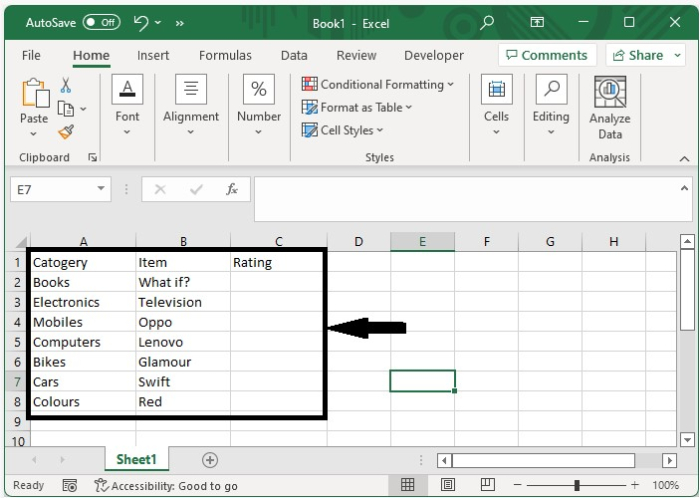700x498 pixels.
Task: Select the Format Painter brush icon
Action: click(x=66, y=132)
